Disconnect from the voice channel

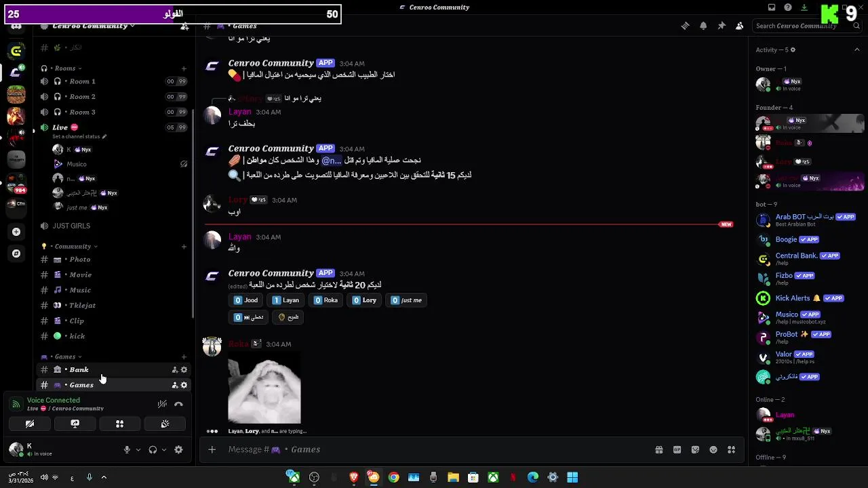coord(178,404)
